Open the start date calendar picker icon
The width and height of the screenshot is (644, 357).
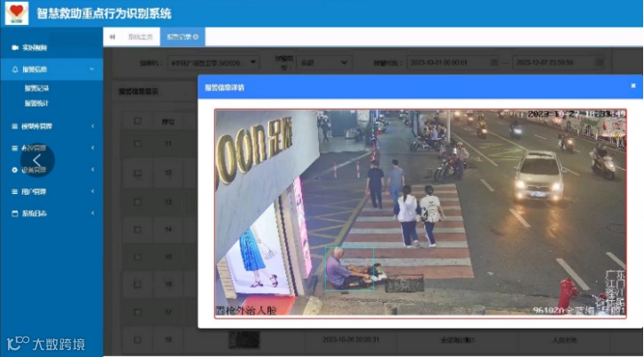(x=493, y=62)
